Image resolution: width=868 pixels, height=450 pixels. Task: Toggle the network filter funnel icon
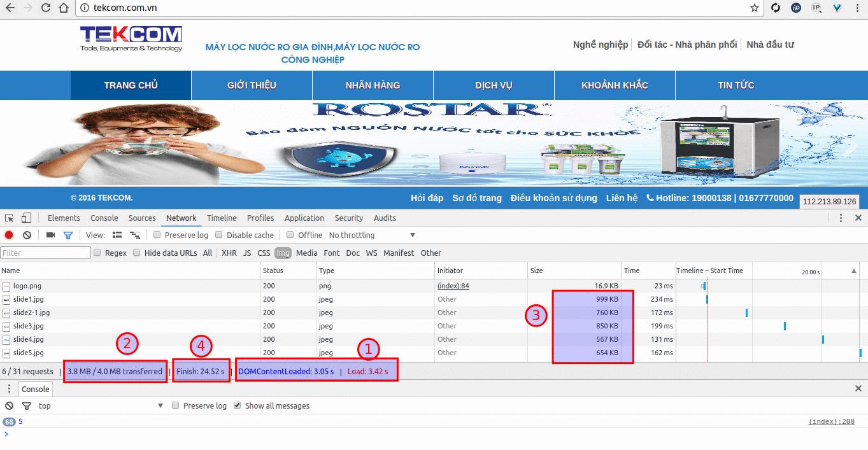point(68,235)
